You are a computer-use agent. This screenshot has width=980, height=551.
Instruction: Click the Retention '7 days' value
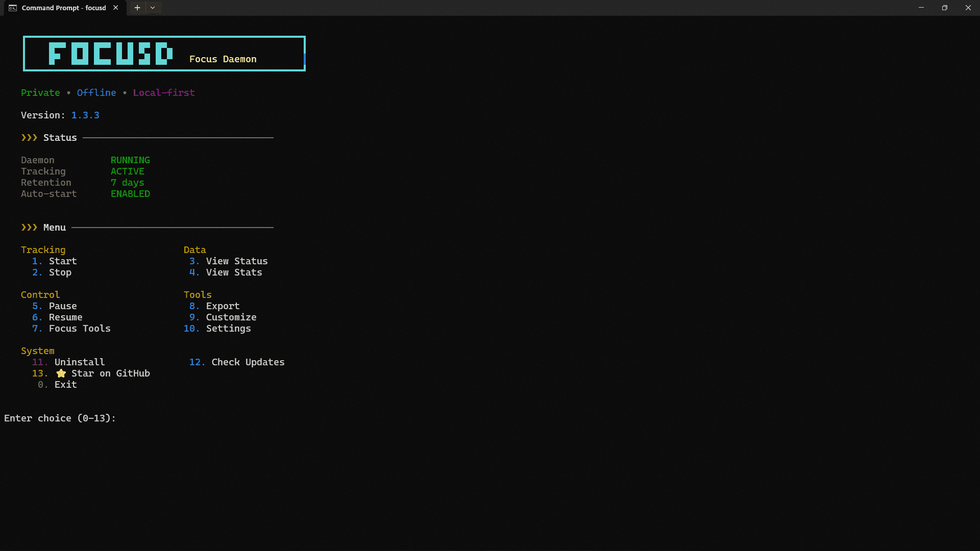pos(128,183)
